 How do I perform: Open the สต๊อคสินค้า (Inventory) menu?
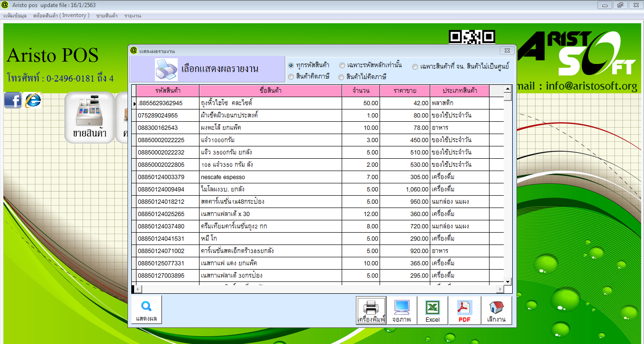pyautogui.click(x=61, y=16)
